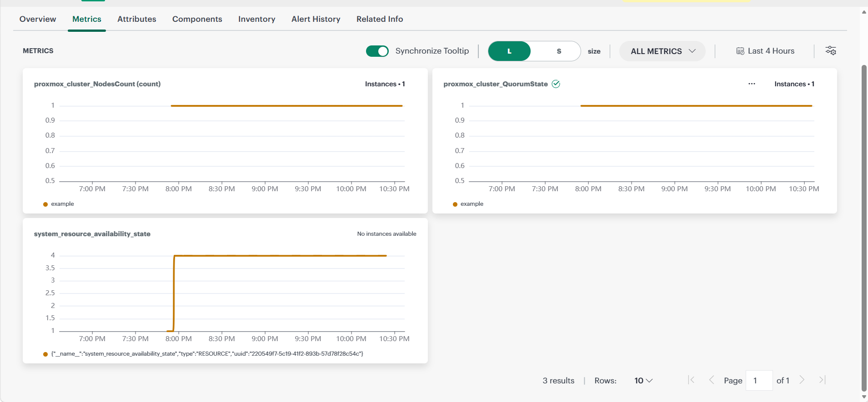Go to the next page arrow
The width and height of the screenshot is (868, 402).
tap(802, 380)
